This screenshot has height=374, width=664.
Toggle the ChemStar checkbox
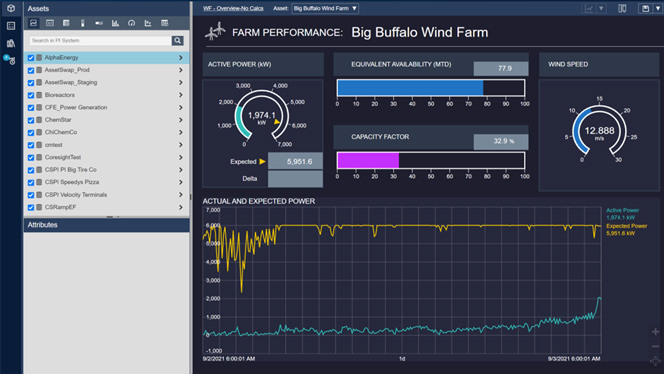point(31,120)
